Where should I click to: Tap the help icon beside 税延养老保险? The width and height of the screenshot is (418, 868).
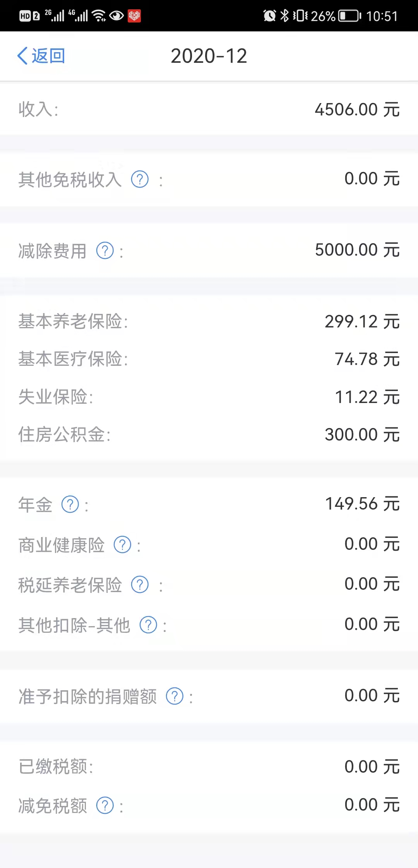(x=140, y=585)
